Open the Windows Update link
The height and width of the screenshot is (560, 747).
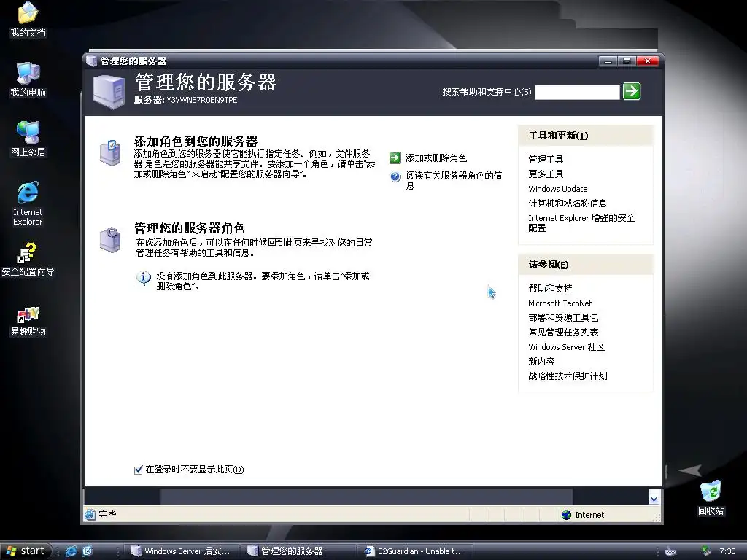[x=558, y=189]
